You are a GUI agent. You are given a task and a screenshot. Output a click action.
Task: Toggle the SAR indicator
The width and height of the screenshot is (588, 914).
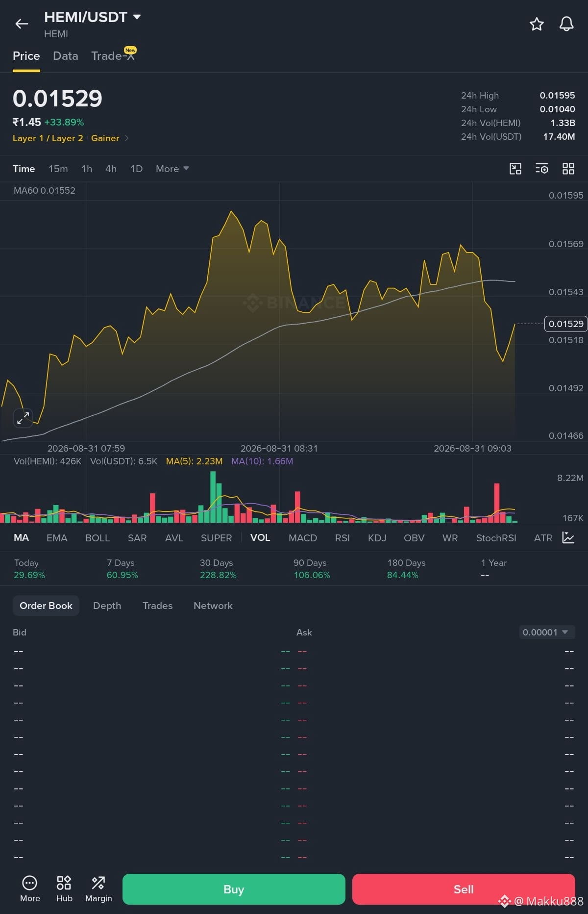(137, 538)
